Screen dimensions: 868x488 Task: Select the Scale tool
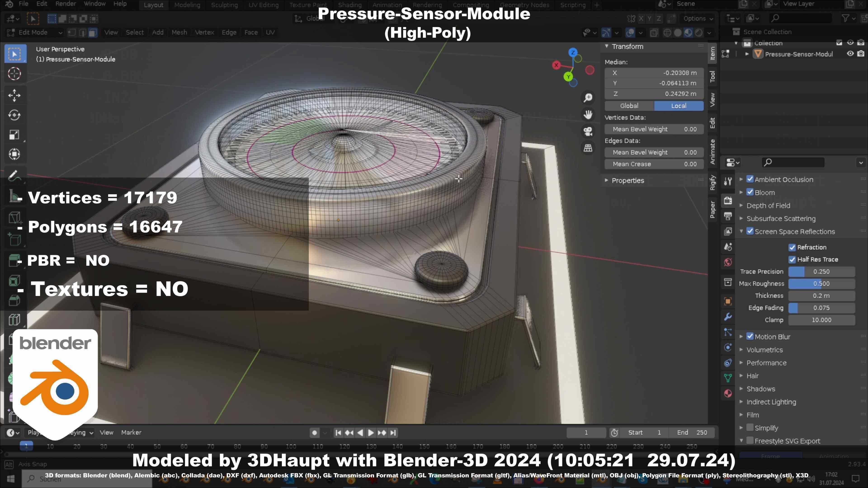(14, 135)
